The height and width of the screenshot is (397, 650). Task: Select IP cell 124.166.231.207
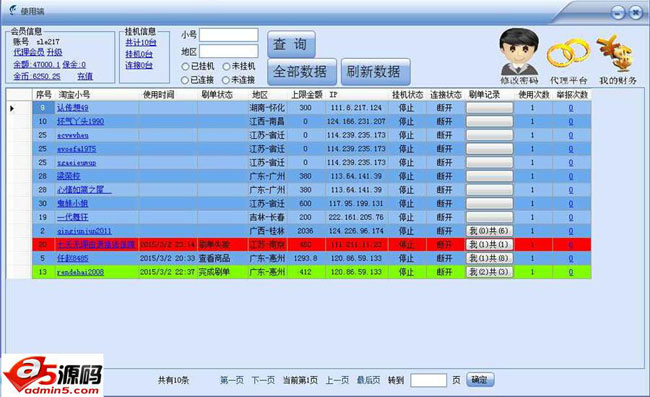pyautogui.click(x=357, y=121)
